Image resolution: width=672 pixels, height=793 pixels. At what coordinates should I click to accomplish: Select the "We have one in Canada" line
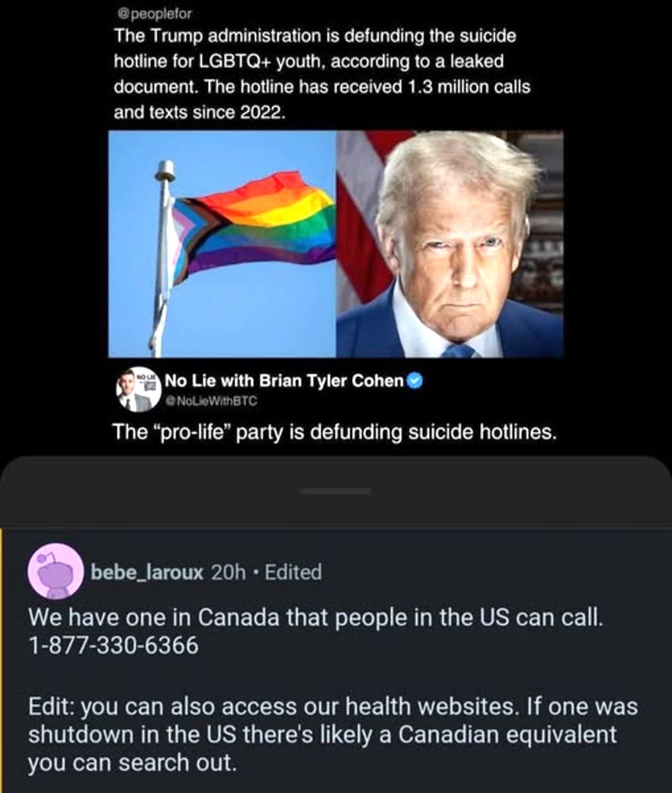pyautogui.click(x=315, y=617)
